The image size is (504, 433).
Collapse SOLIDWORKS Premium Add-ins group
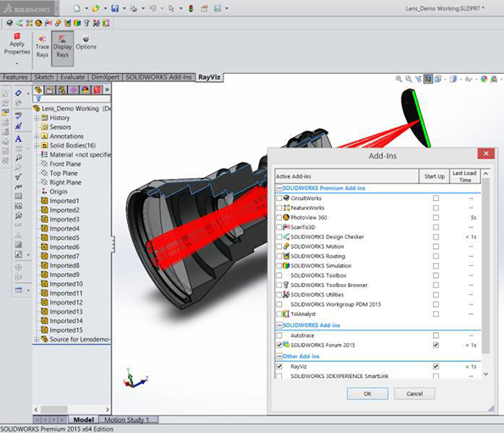tap(279, 188)
